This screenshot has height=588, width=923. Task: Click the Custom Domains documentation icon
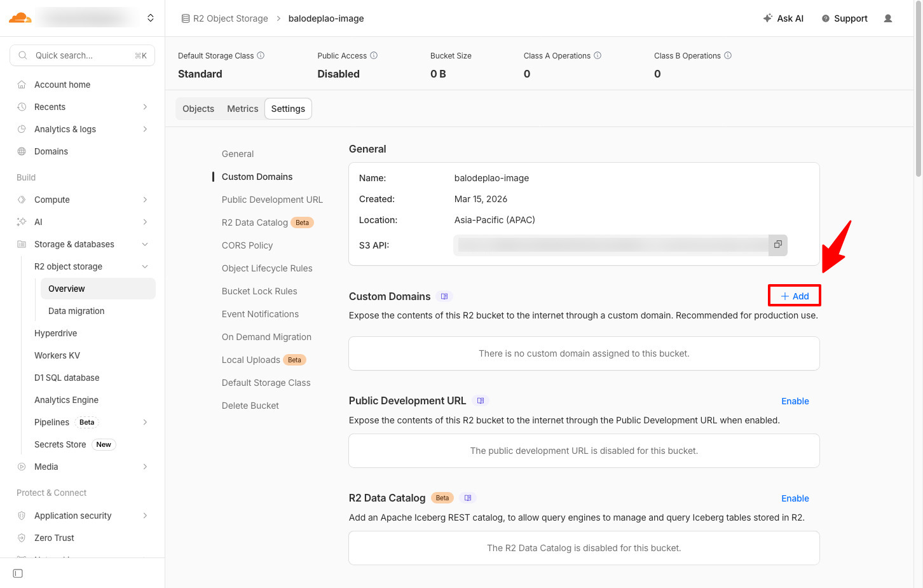tap(444, 296)
